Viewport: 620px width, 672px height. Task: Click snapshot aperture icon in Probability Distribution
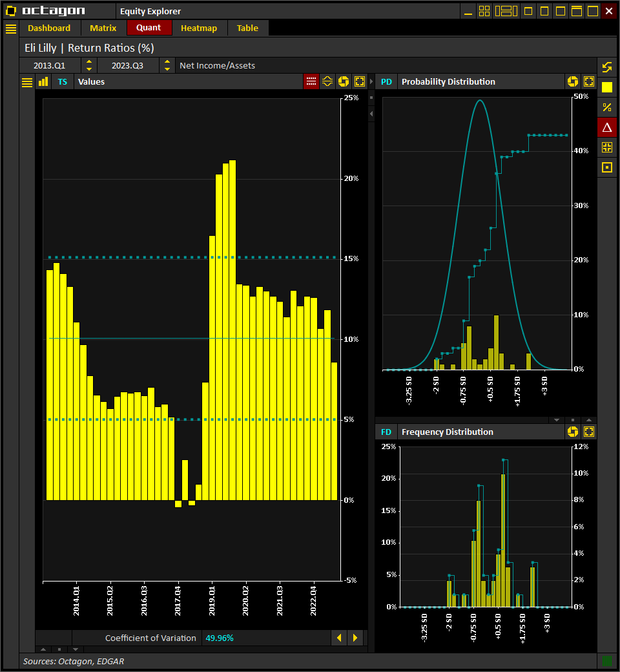coord(573,81)
